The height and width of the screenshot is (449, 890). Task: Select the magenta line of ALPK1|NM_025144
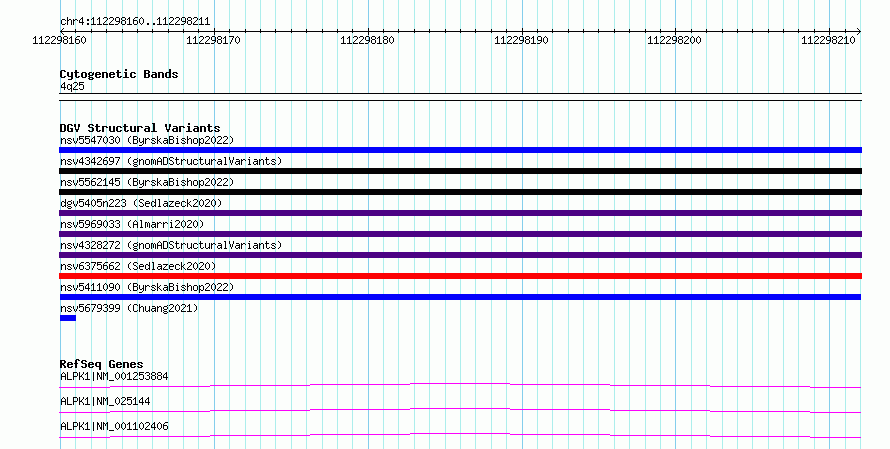click(460, 410)
